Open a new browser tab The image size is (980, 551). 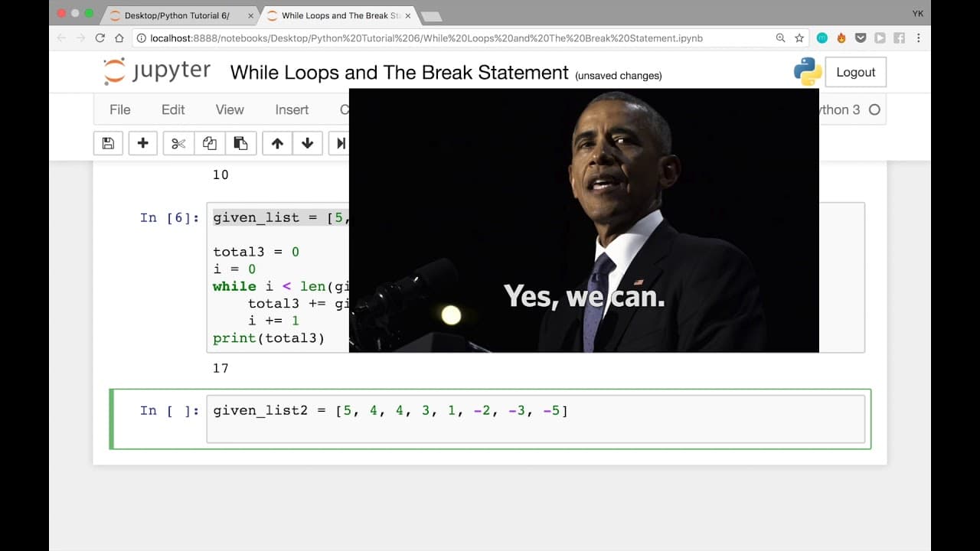pyautogui.click(x=431, y=16)
